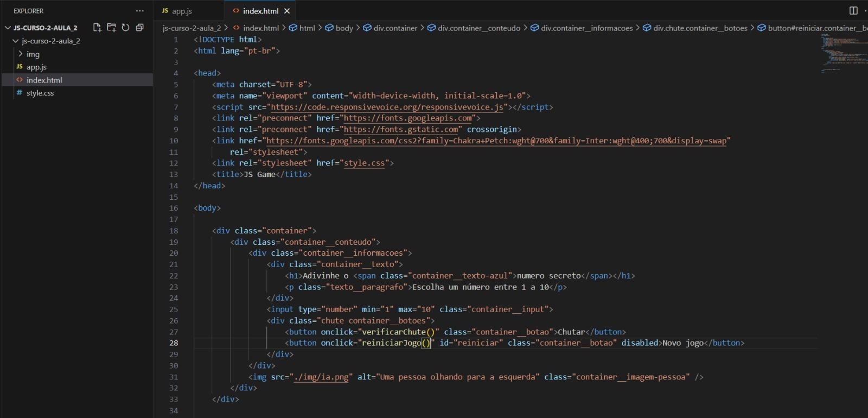Click the cube icon before div.container__conteudo breadcrumb

click(x=431, y=28)
